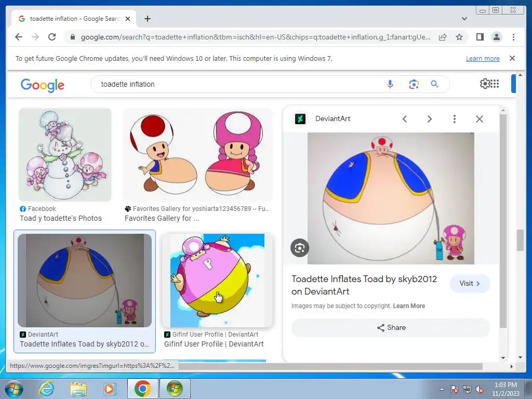Open Toad y toadette's Photos caption
This screenshot has height=399, width=532.
[61, 218]
